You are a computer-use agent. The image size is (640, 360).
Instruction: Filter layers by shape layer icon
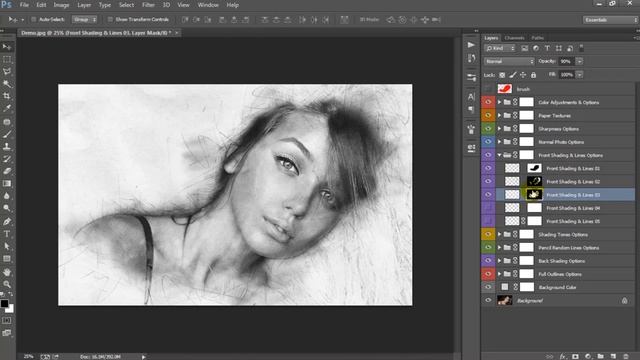[559, 48]
